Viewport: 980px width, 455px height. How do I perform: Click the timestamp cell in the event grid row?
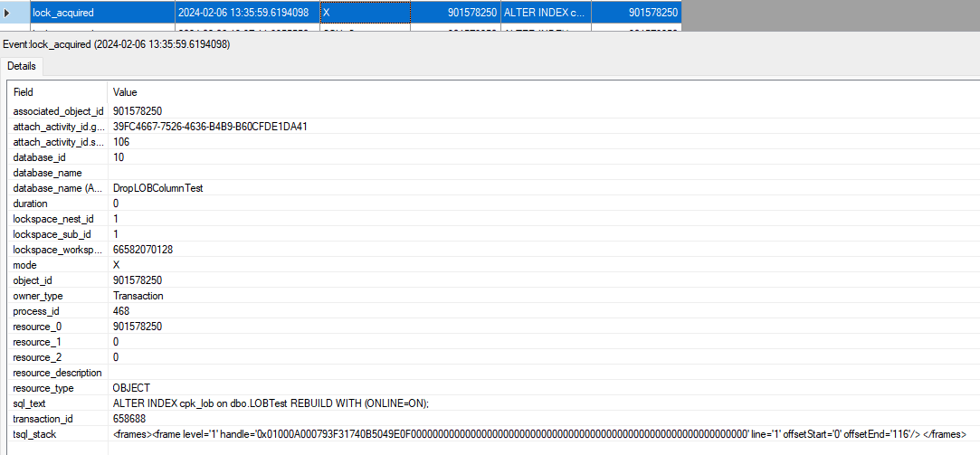[x=246, y=13]
